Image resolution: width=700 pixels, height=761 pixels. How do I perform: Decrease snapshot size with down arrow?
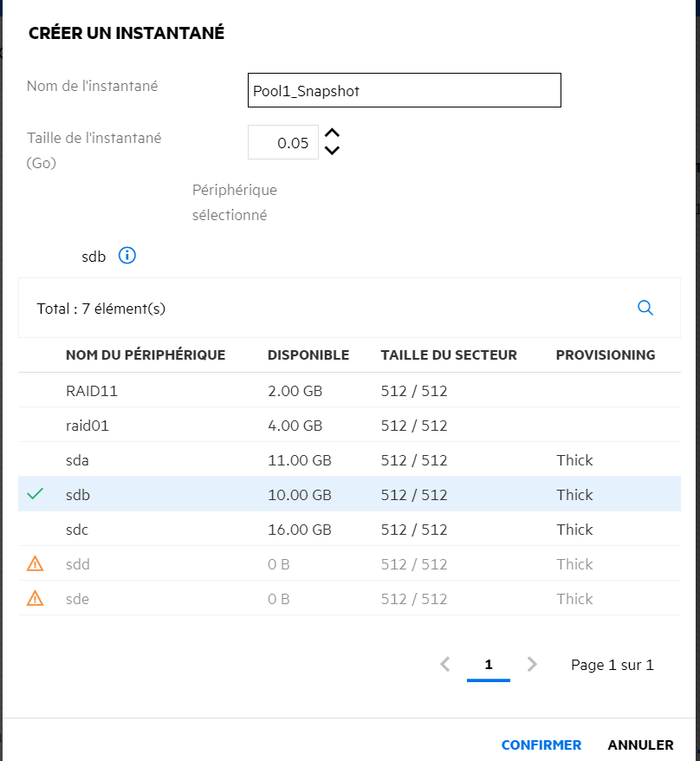pos(331,151)
